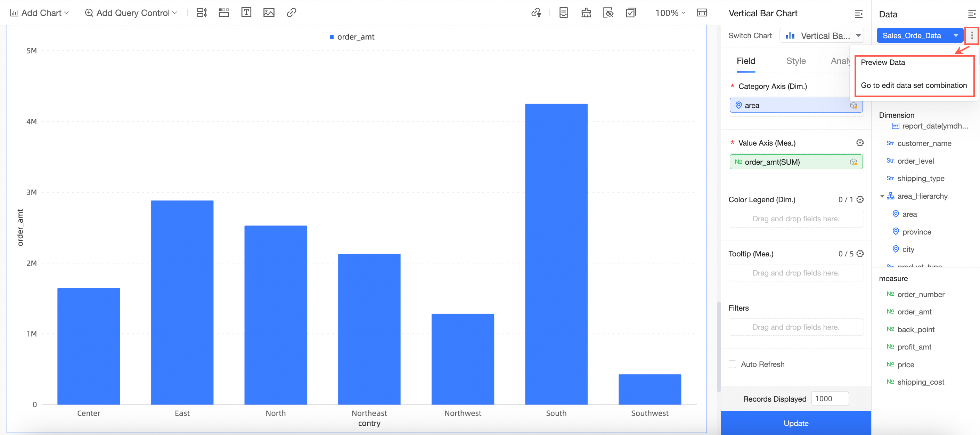
Task: Collapse the Vertical Bar Chart panel icon
Action: pos(858,14)
